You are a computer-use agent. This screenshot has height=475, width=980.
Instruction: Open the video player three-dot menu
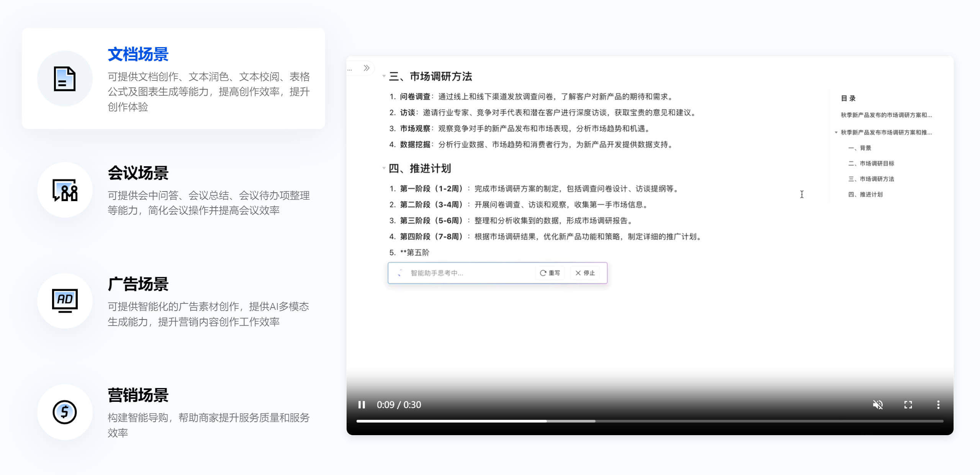(938, 405)
